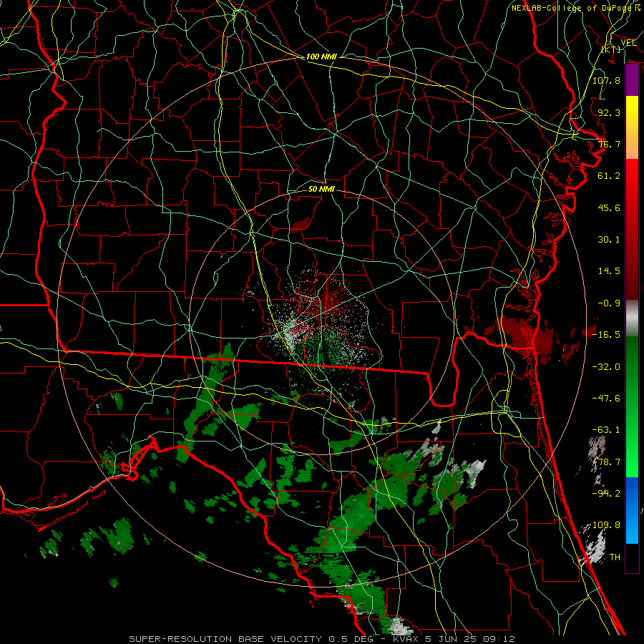644x644 pixels.
Task: Click the TH threshold label on legend
Action: [x=615, y=557]
